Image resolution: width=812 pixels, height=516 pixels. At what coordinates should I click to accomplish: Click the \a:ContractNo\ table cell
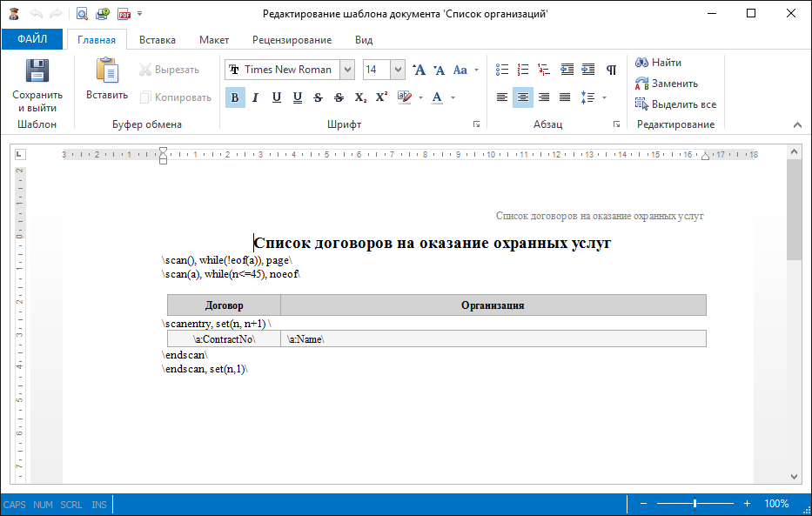point(225,339)
